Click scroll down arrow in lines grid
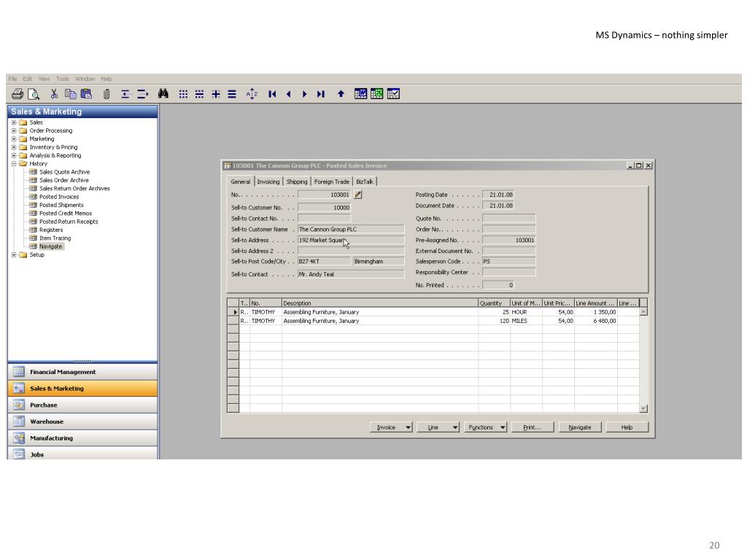This screenshot has width=747, height=560. coord(643,408)
